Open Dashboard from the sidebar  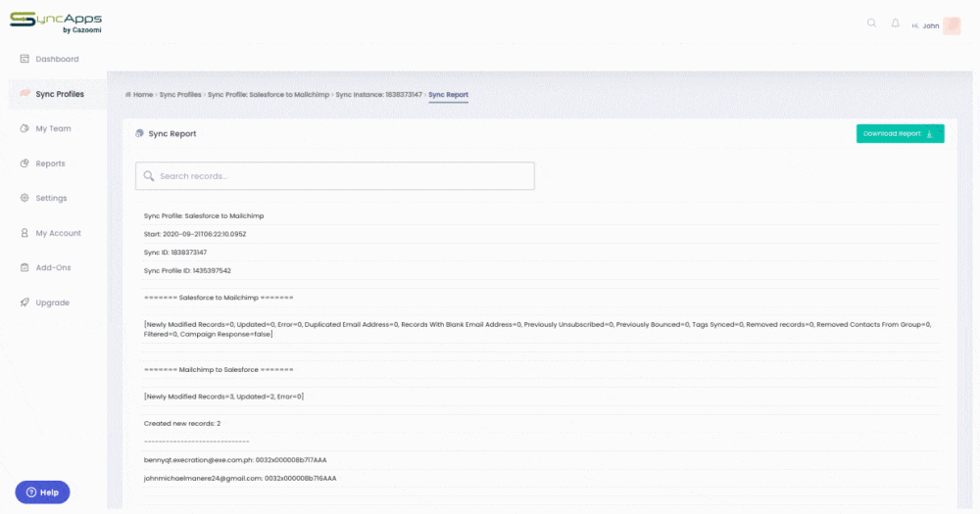57,59
